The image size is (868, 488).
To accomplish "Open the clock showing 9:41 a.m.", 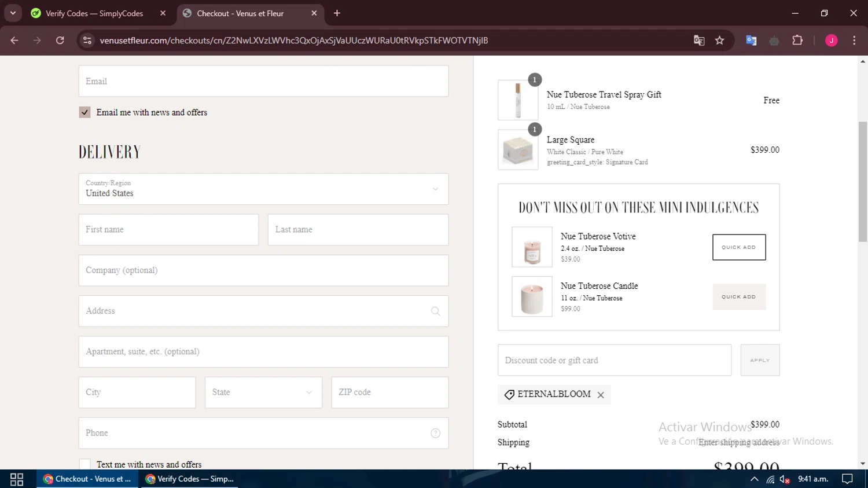I will tap(813, 479).
